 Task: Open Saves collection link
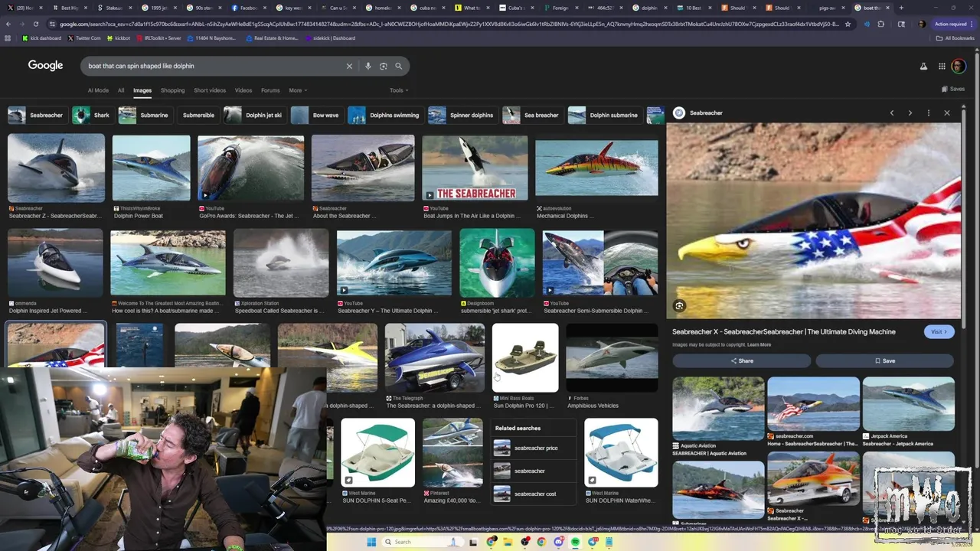coord(953,89)
